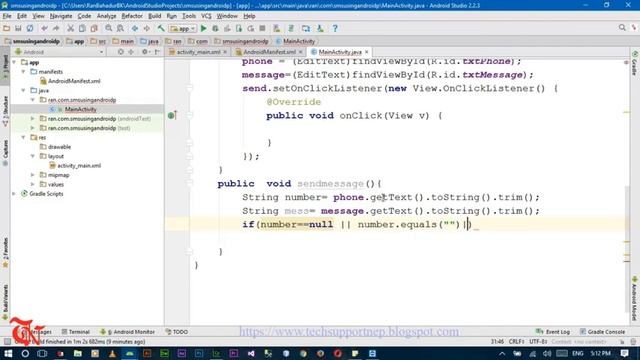Screen dimensions: 640x360
Task: Switch to the activity_main.xml editor tab
Action: pyautogui.click(x=198, y=52)
